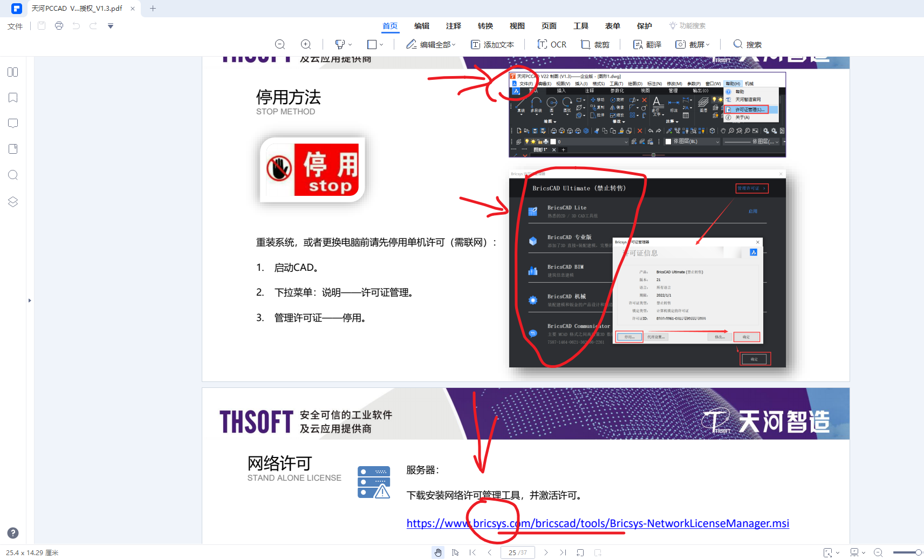Click the print icon in top bar
The height and width of the screenshot is (560, 924).
[x=59, y=26]
